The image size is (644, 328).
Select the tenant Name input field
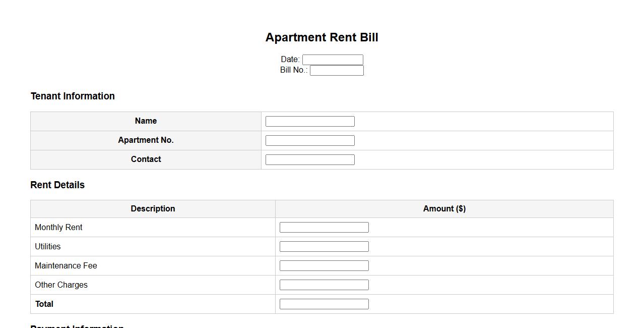click(310, 121)
